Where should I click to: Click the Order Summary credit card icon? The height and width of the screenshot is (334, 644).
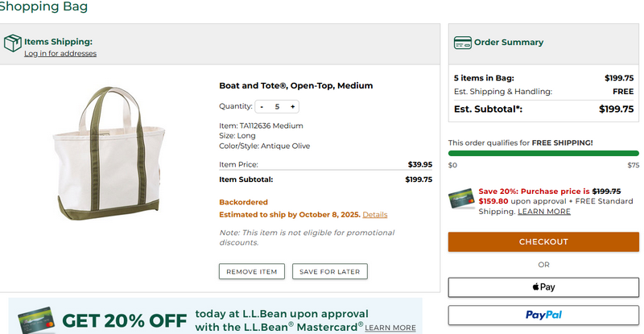tap(462, 43)
